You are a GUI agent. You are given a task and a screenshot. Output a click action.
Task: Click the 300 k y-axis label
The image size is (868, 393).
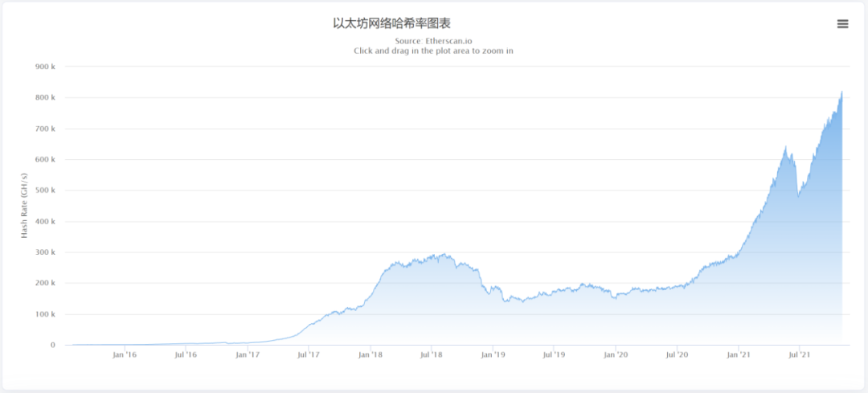[46, 252]
